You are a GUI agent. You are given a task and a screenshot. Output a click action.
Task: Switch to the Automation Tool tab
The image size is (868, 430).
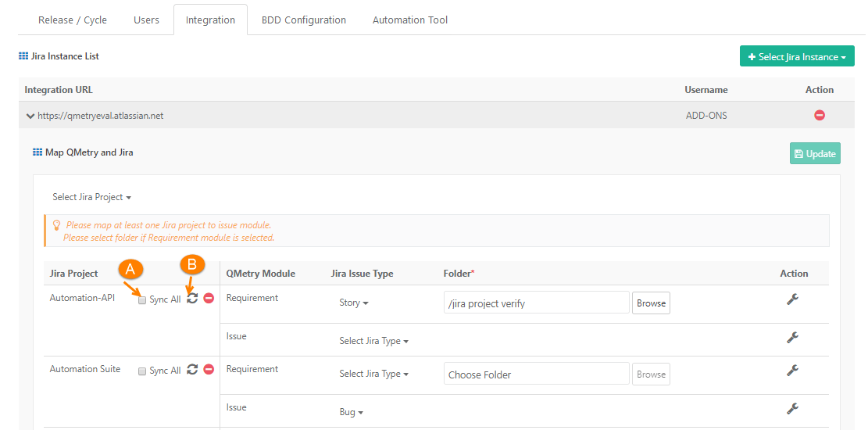click(x=410, y=20)
